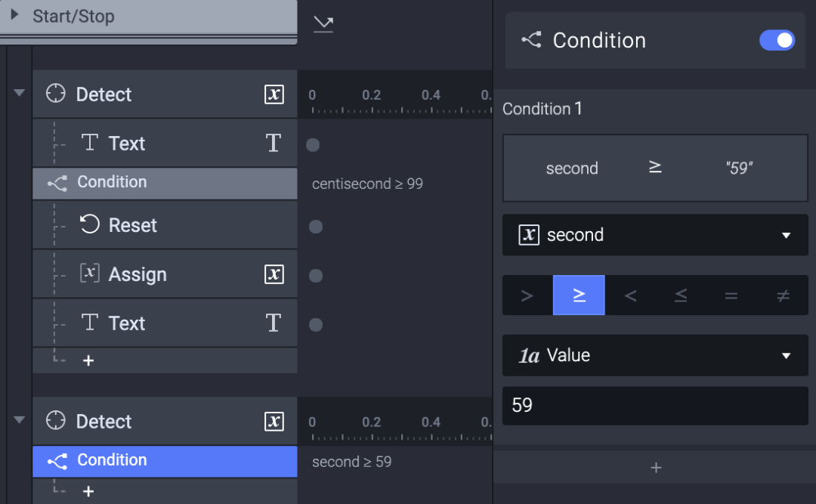Open the Value type dropdown
The width and height of the screenshot is (816, 504).
[655, 355]
